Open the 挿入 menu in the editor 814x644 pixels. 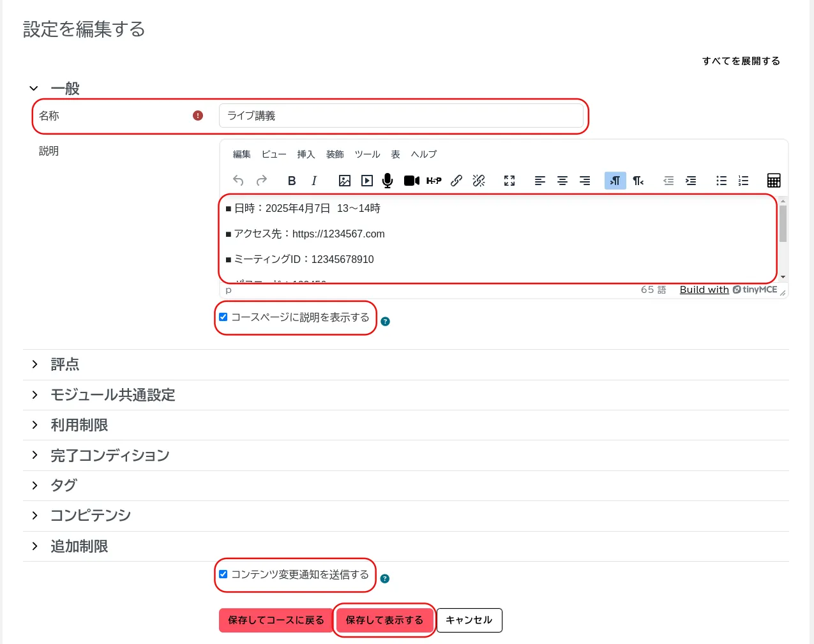(x=306, y=154)
